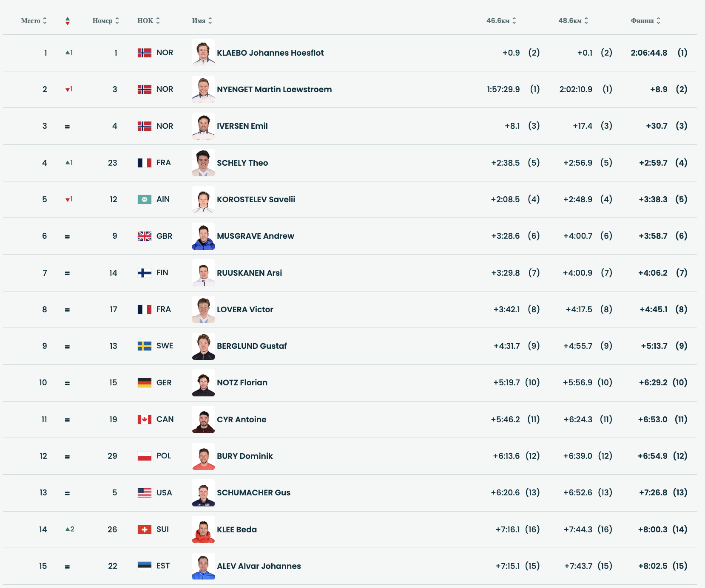Sort the table by Номер column
This screenshot has height=588, width=705.
[105, 21]
